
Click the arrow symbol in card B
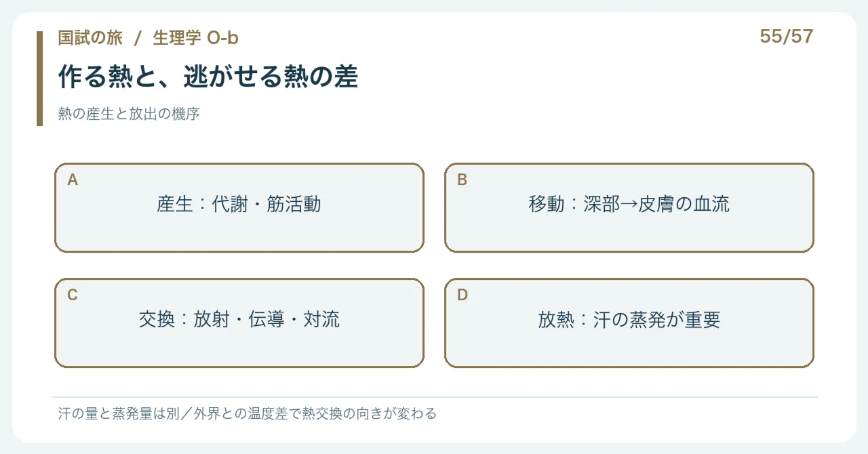coord(629,204)
